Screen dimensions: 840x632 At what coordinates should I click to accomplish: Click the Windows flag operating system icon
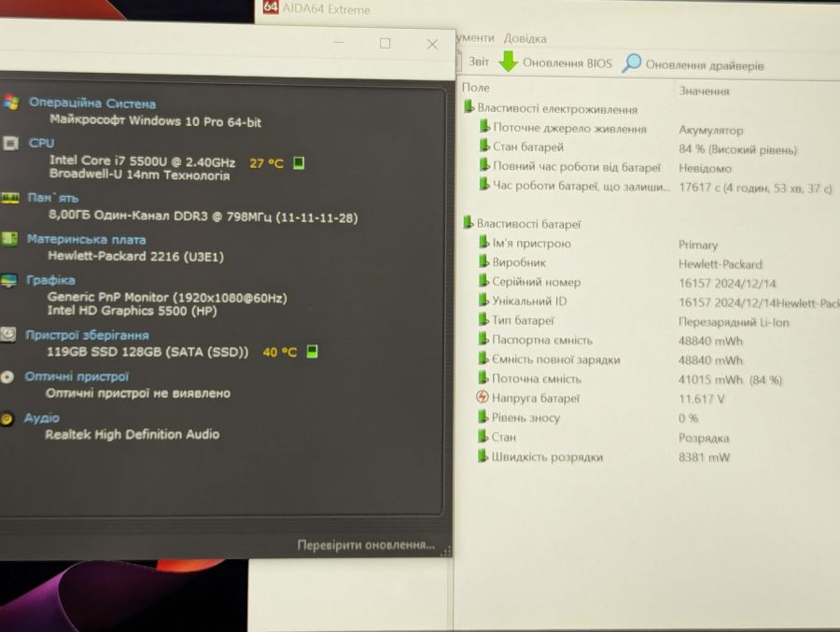pyautogui.click(x=10, y=102)
